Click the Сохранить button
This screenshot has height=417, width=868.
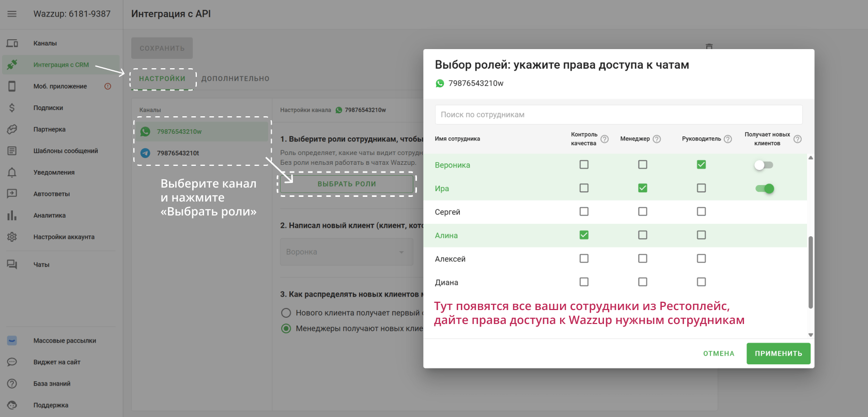(x=162, y=48)
